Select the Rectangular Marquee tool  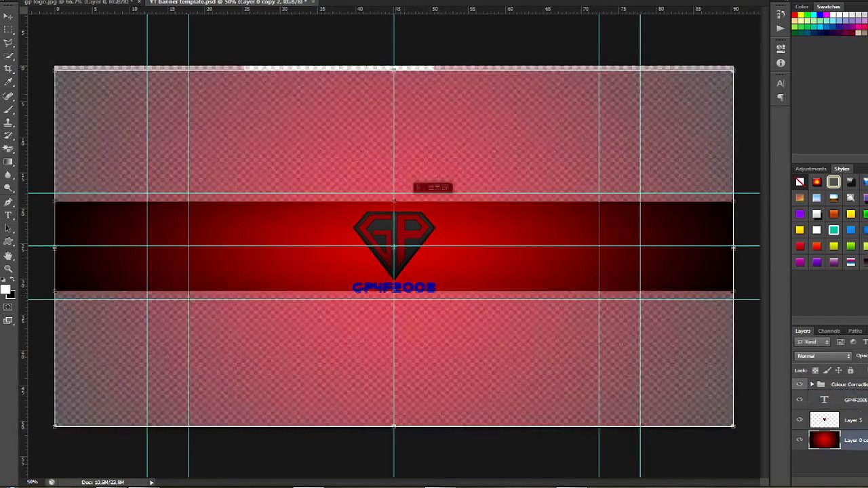(8, 30)
